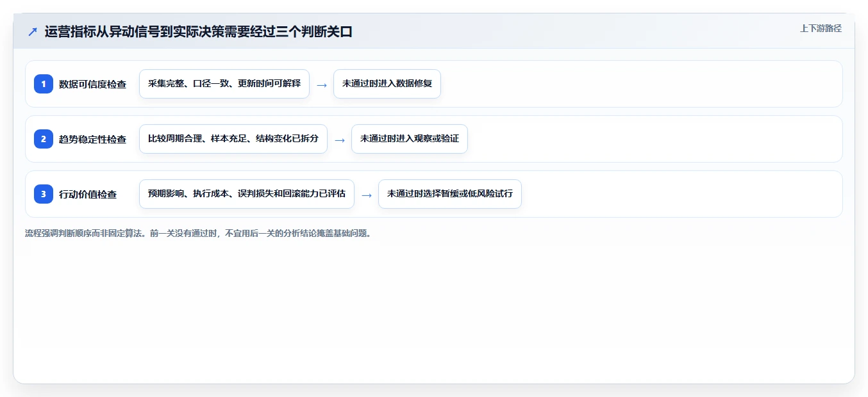Click the trend arrow icon beside the title
This screenshot has width=868, height=397.
tap(33, 31)
